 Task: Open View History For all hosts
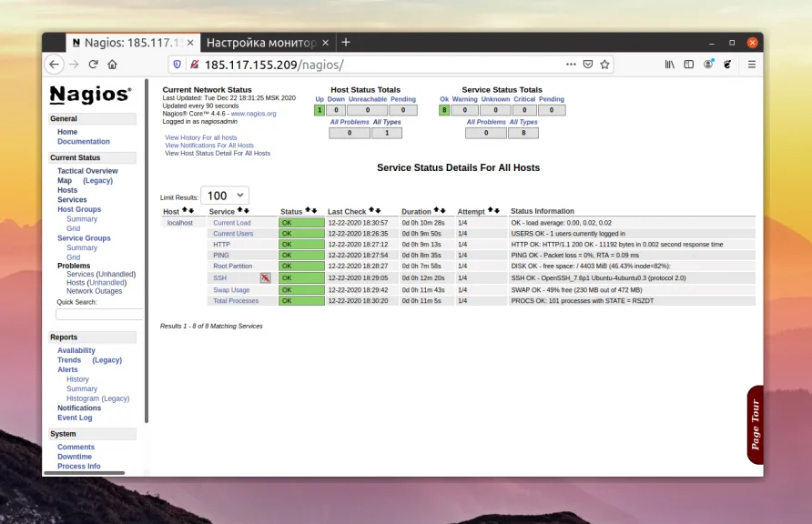pyautogui.click(x=201, y=137)
